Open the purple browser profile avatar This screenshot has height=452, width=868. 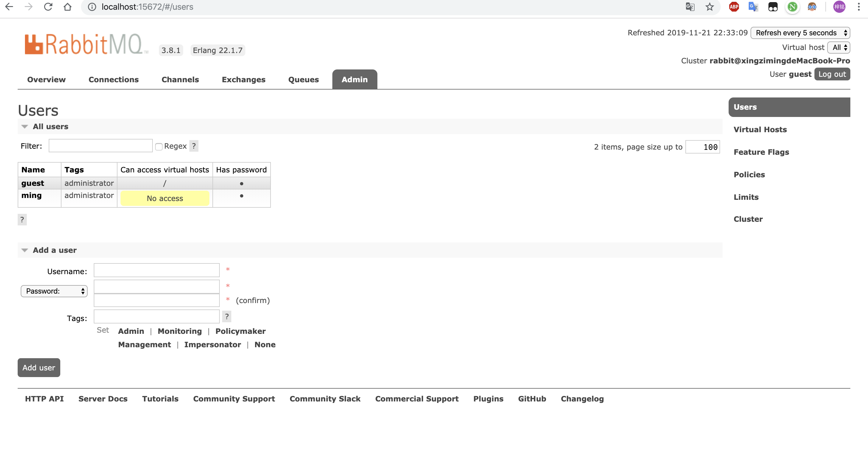[839, 7]
